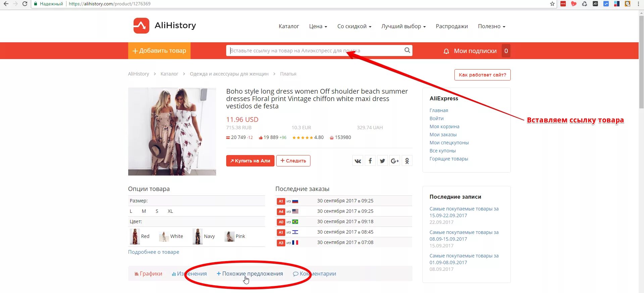Click the red extension icon after star
Image resolution: width=644 pixels, height=293 pixels.
(x=563, y=4)
